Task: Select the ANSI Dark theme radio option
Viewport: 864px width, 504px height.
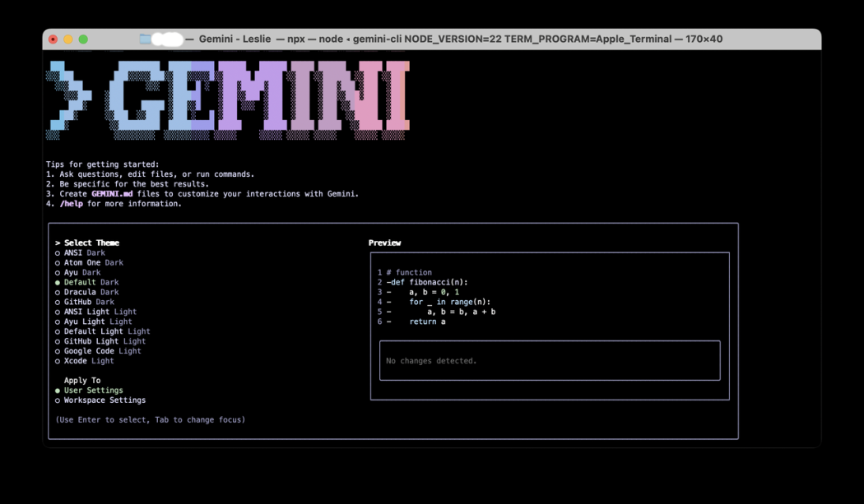Action: pyautogui.click(x=84, y=252)
